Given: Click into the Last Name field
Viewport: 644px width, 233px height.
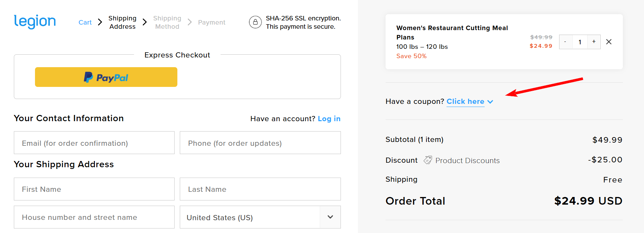Looking at the screenshot, I should pyautogui.click(x=260, y=189).
